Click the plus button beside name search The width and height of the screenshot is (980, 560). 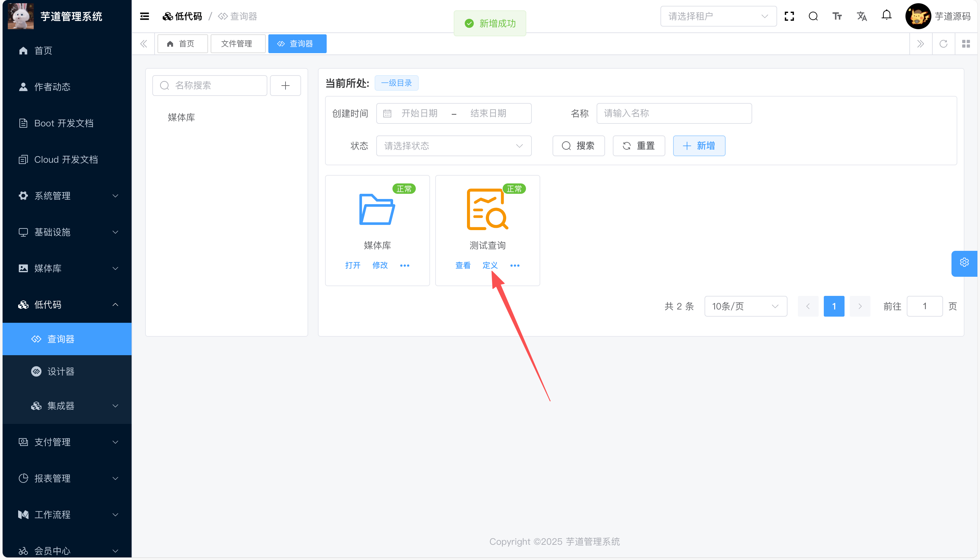(285, 85)
